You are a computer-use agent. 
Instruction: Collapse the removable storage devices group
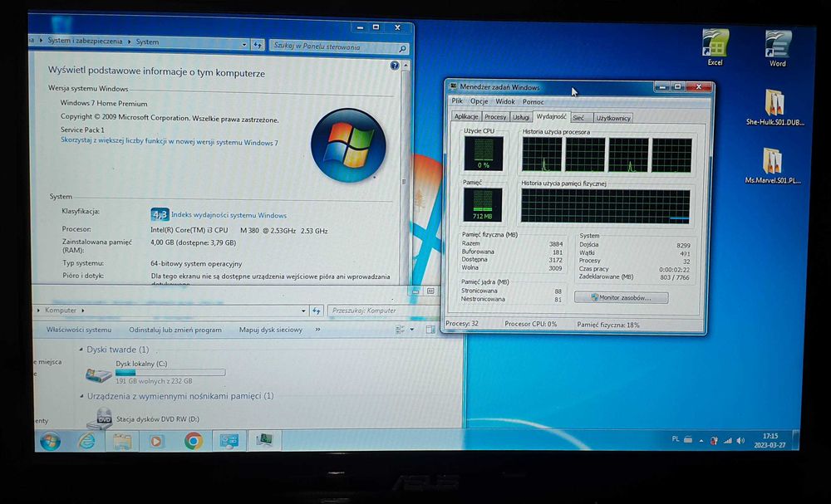[81, 396]
